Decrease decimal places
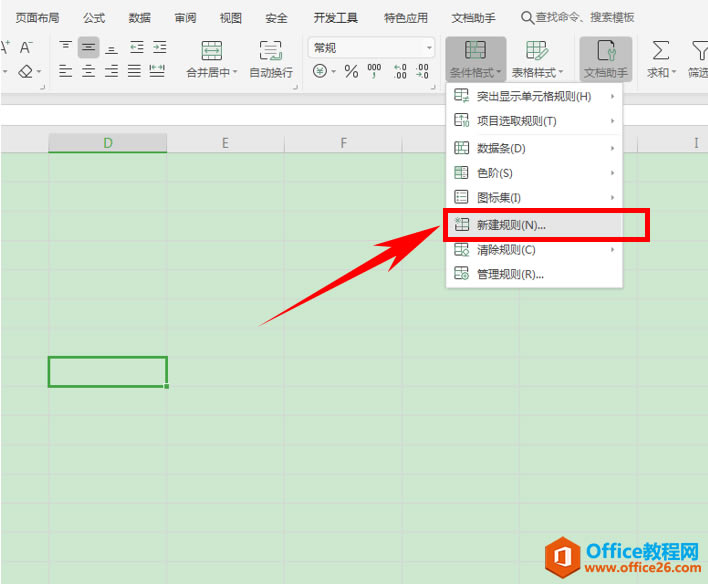 [422, 71]
